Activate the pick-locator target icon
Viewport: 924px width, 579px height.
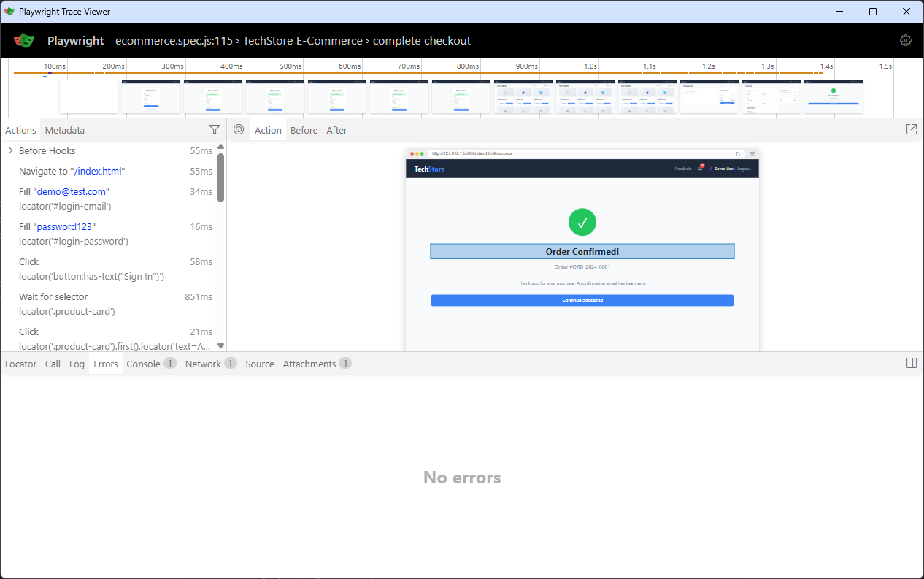pos(239,129)
